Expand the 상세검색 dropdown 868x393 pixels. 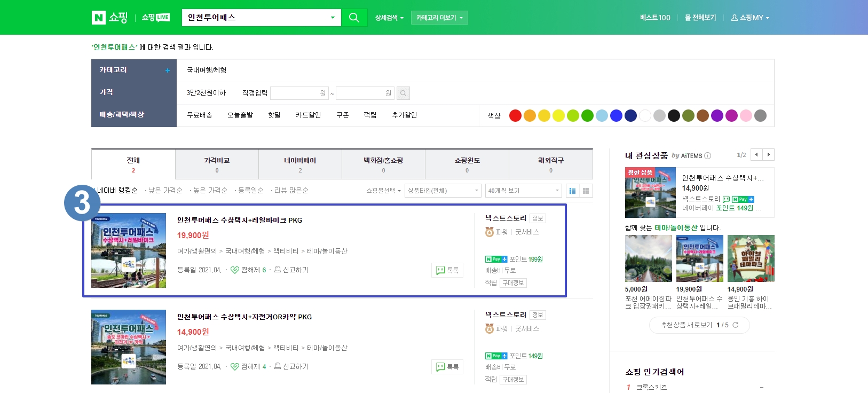[389, 18]
